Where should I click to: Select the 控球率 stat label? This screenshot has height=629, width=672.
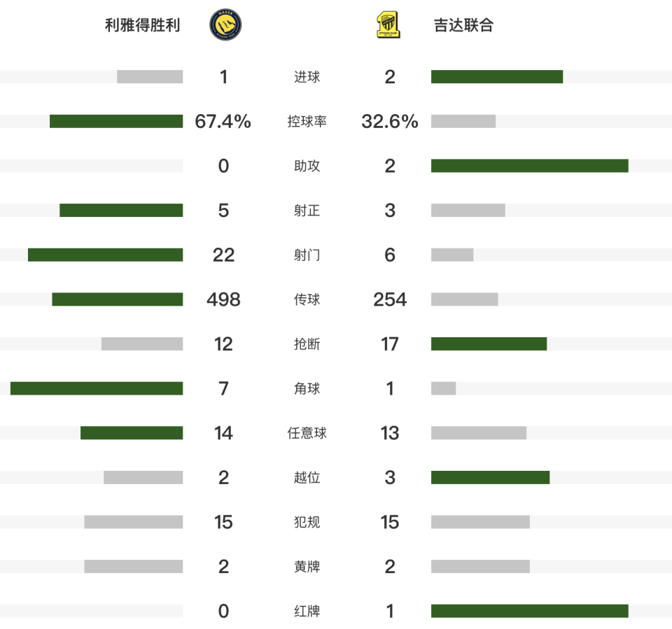pos(307,122)
